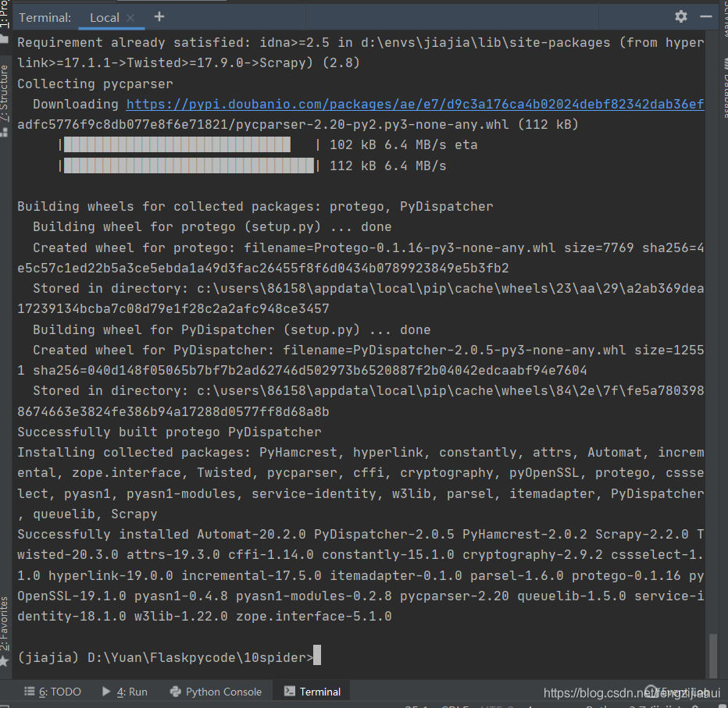728x708 pixels.
Task: Click the partial 102 kB download progress bar
Action: click(x=177, y=144)
